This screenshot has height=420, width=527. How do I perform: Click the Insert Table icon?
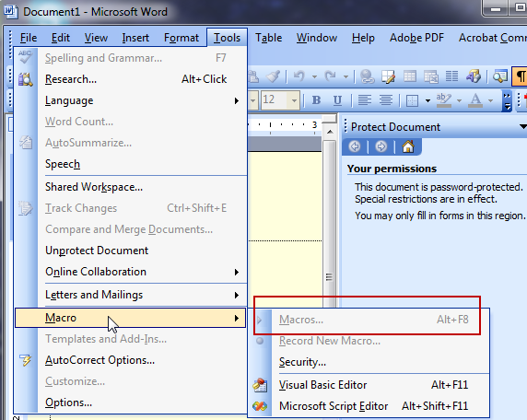pyautogui.click(x=410, y=76)
